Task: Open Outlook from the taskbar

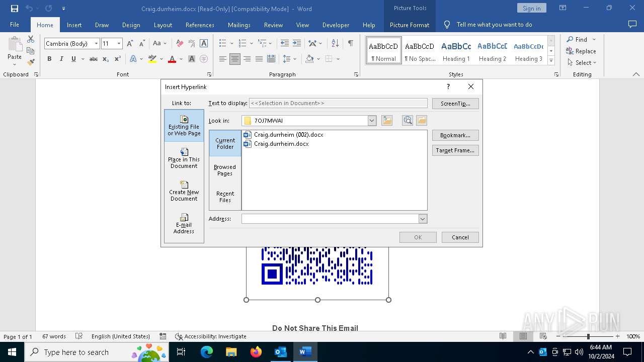Action: click(280, 352)
